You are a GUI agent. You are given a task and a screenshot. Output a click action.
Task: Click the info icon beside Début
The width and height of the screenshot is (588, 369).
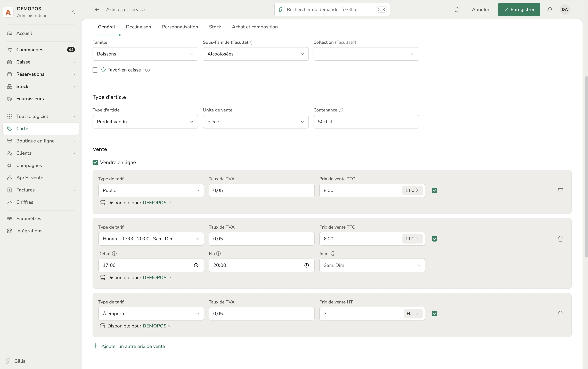(114, 254)
